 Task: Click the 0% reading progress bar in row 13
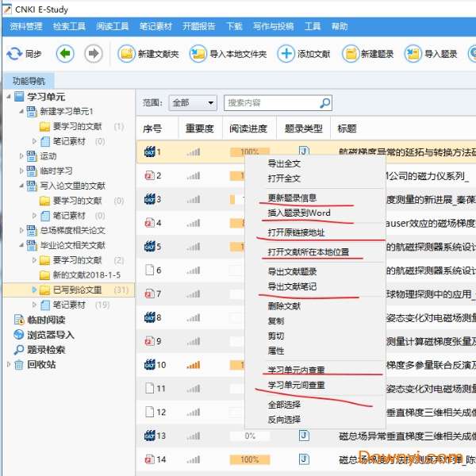click(x=250, y=436)
